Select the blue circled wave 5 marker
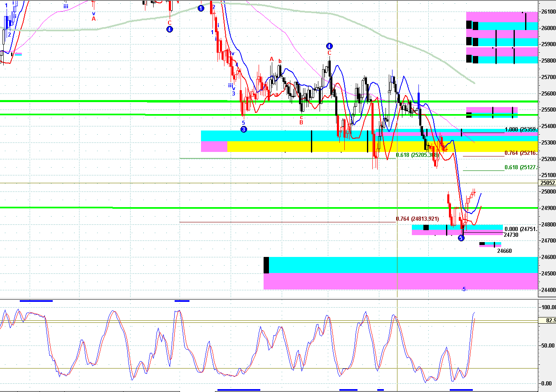This screenshot has height=392, width=556. pos(461,238)
